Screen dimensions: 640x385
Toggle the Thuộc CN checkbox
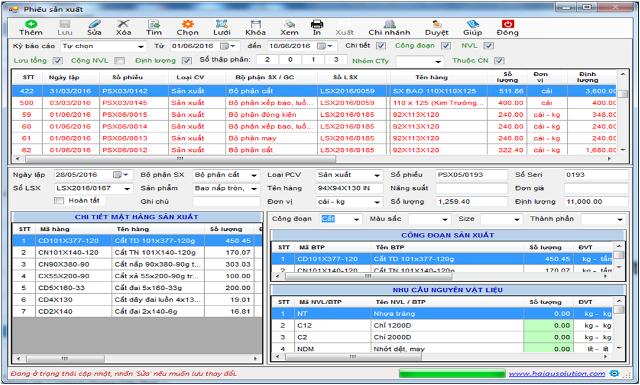pyautogui.click(x=499, y=60)
